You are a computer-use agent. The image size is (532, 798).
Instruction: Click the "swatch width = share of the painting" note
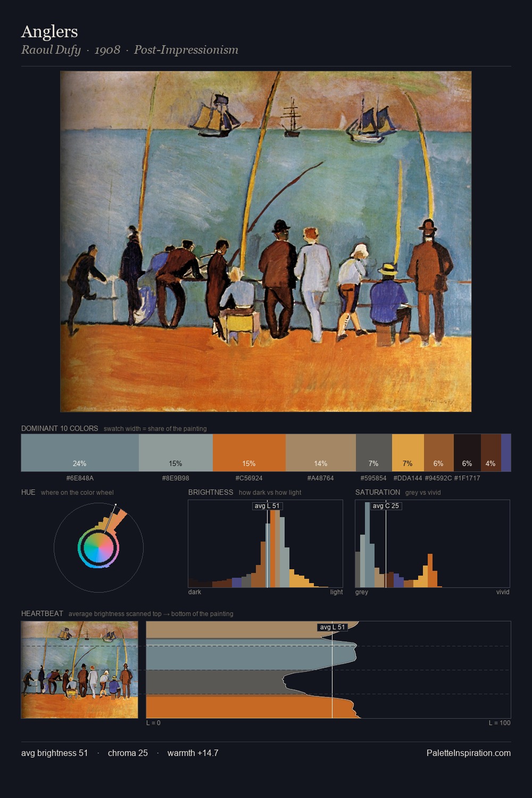pos(155,429)
